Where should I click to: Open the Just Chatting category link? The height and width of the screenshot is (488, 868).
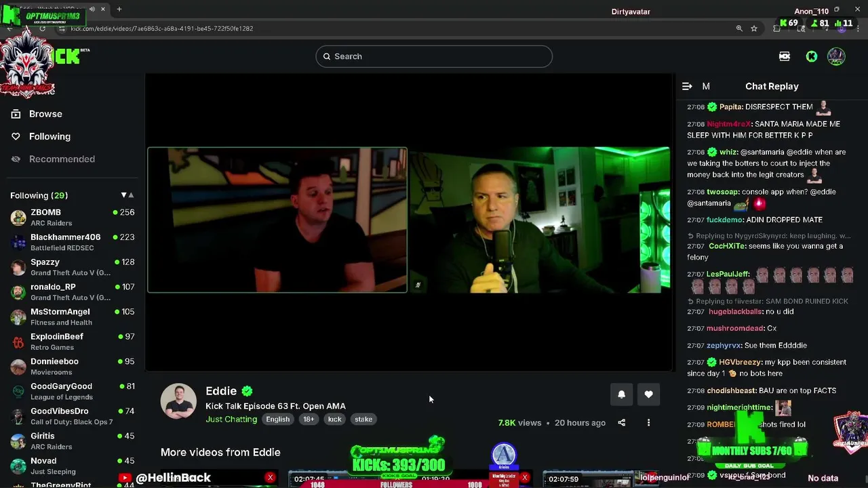click(231, 419)
